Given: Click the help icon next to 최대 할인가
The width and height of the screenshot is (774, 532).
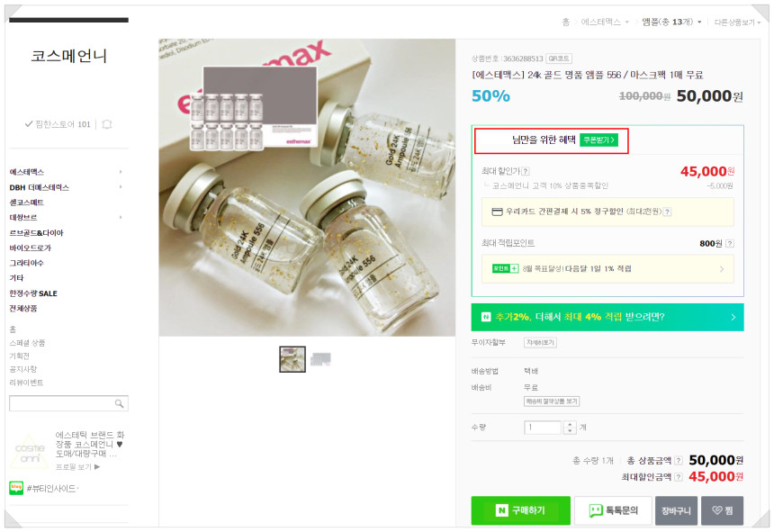Looking at the screenshot, I should pyautogui.click(x=526, y=171).
